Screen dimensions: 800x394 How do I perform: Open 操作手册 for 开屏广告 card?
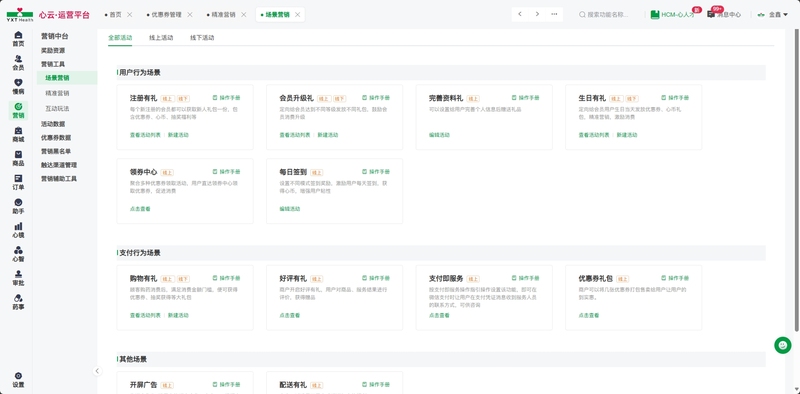(x=226, y=384)
